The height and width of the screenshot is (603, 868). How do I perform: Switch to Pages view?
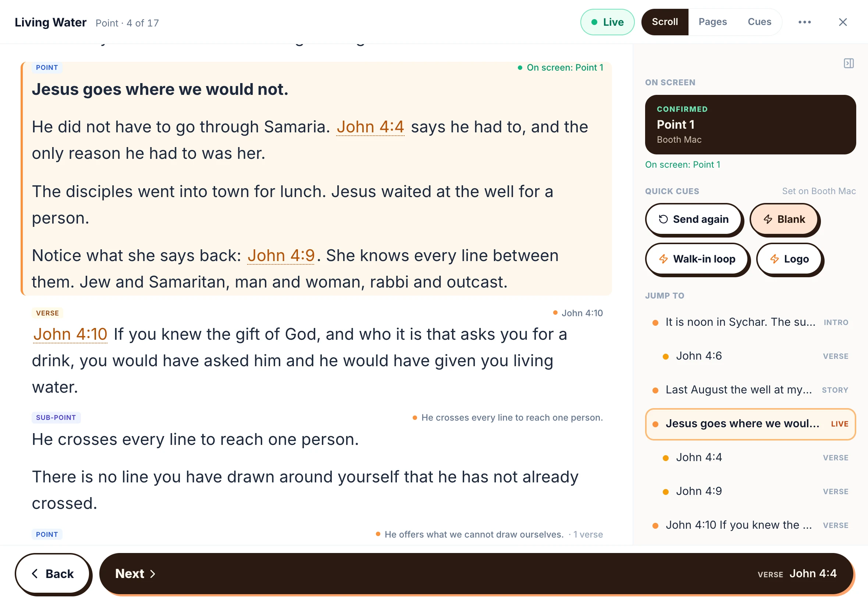click(712, 22)
